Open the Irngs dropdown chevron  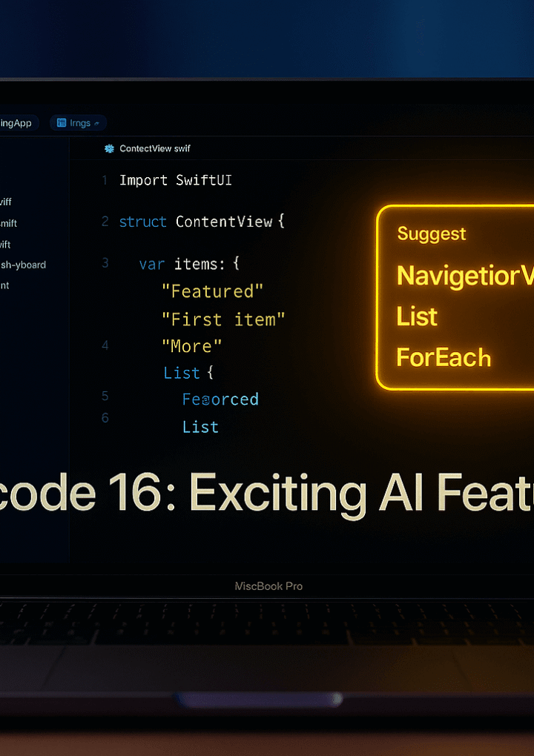pos(97,124)
